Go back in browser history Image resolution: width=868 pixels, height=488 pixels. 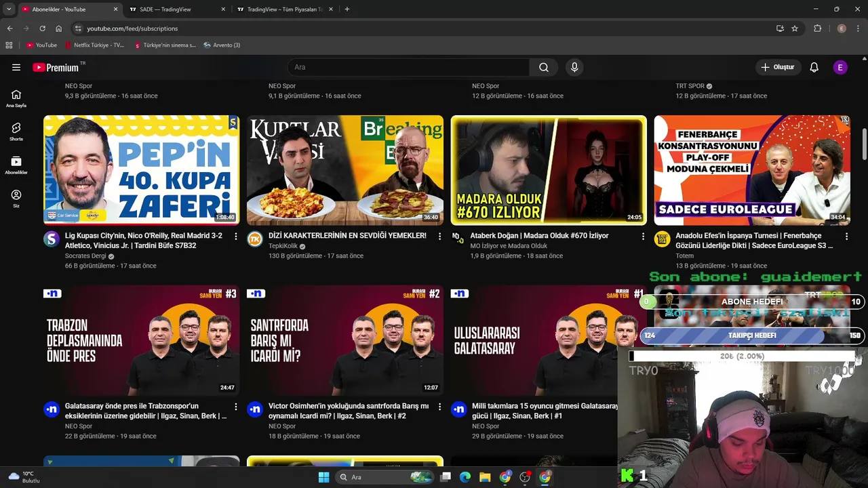[9, 28]
